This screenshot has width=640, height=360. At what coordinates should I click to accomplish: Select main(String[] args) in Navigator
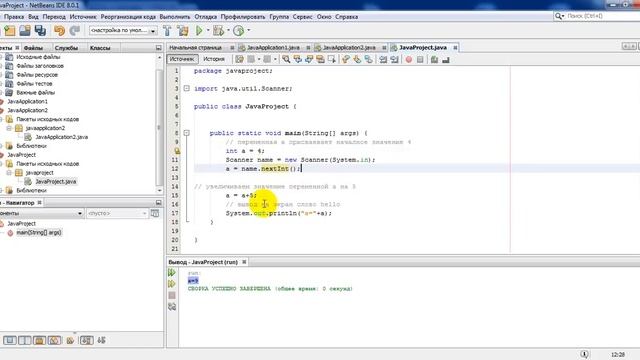click(39, 233)
